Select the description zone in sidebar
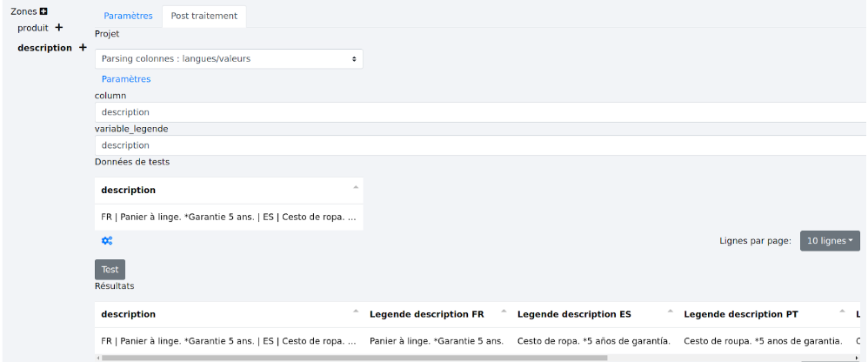 44,48
